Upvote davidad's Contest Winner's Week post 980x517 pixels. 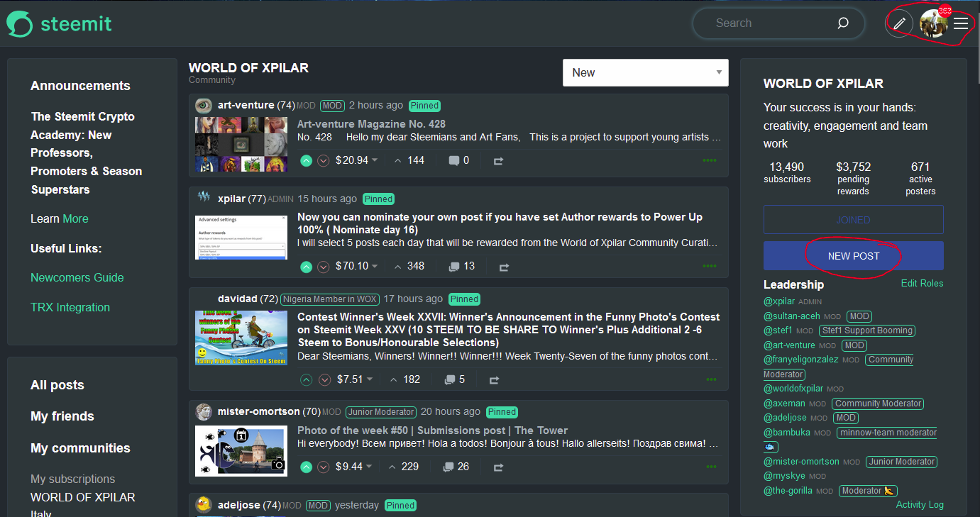(x=306, y=379)
